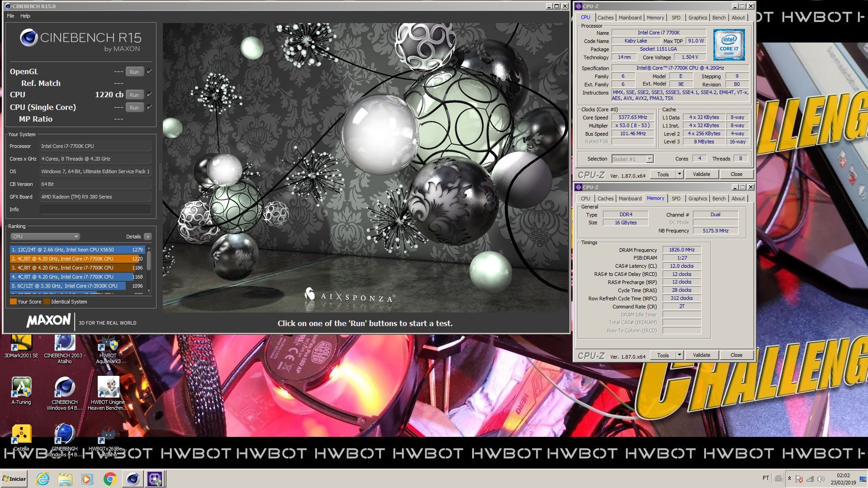Select ranking row Intel Core i7-3930K CPU
868x488 pixels.
click(x=76, y=286)
